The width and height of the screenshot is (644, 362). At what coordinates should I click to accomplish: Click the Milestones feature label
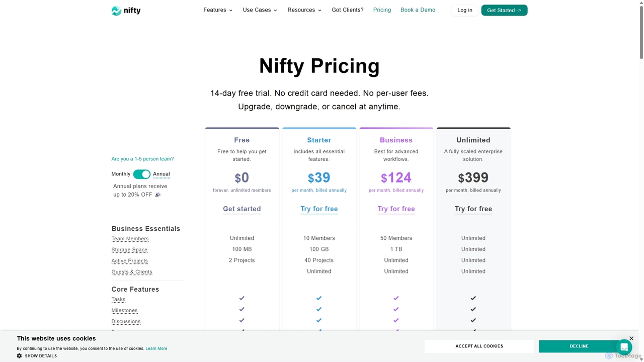point(124,311)
